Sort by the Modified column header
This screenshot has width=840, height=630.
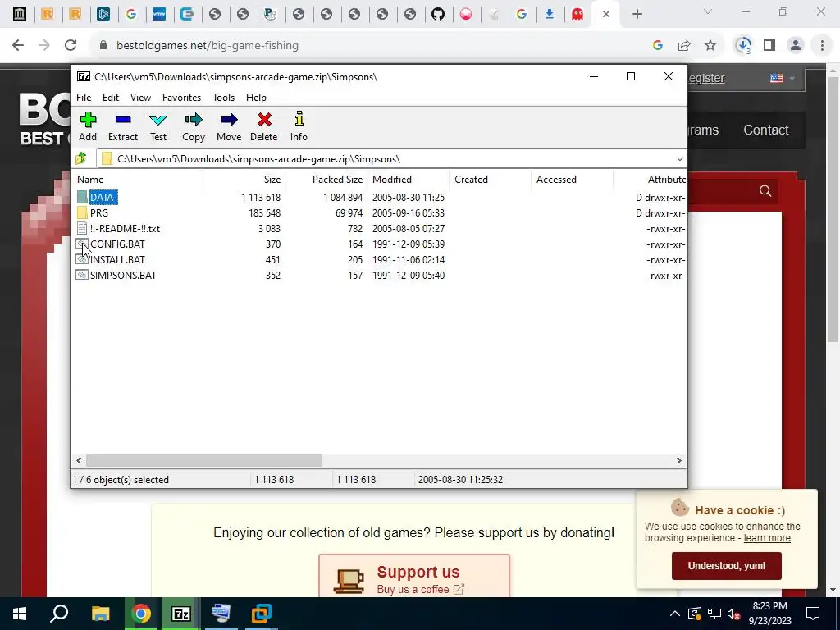(408, 180)
